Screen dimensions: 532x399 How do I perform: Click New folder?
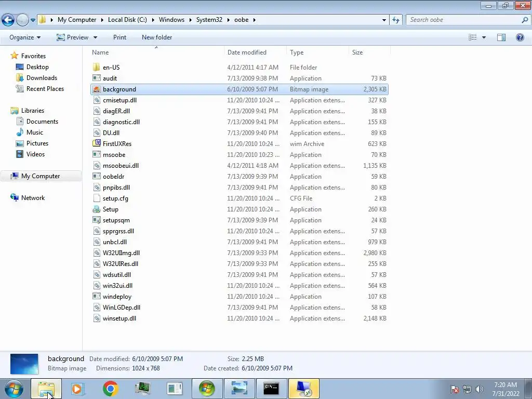coord(157,37)
